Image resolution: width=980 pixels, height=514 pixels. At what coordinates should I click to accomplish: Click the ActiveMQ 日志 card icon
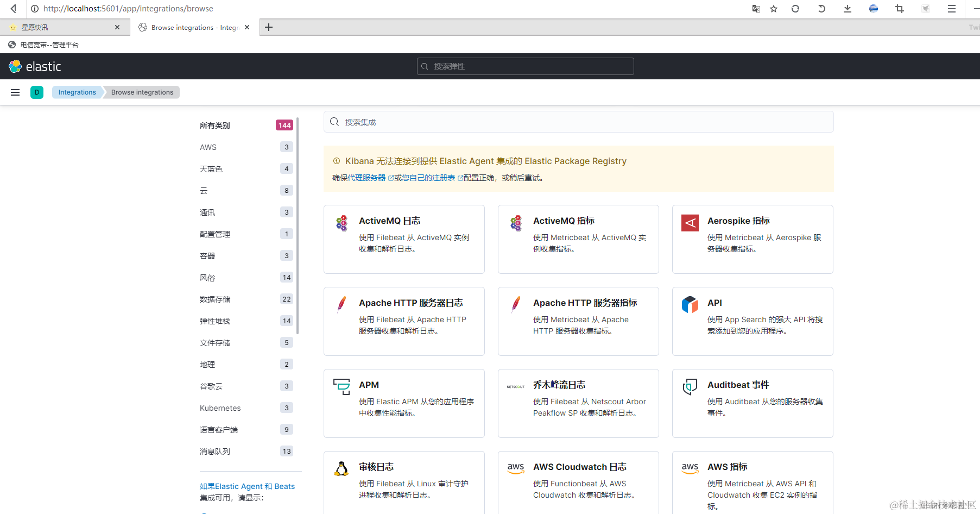[342, 223]
